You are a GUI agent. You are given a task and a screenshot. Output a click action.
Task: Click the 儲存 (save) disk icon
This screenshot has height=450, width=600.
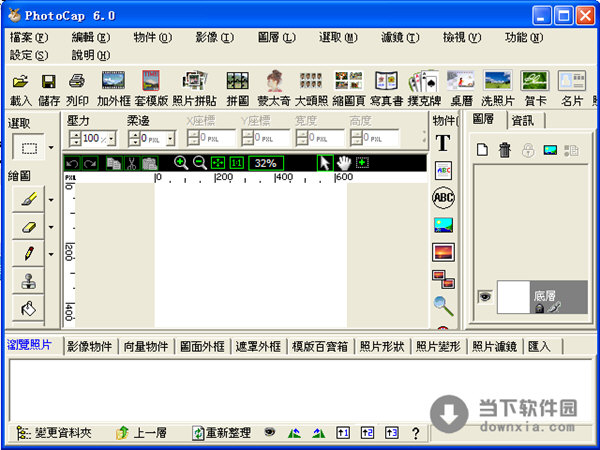49,81
